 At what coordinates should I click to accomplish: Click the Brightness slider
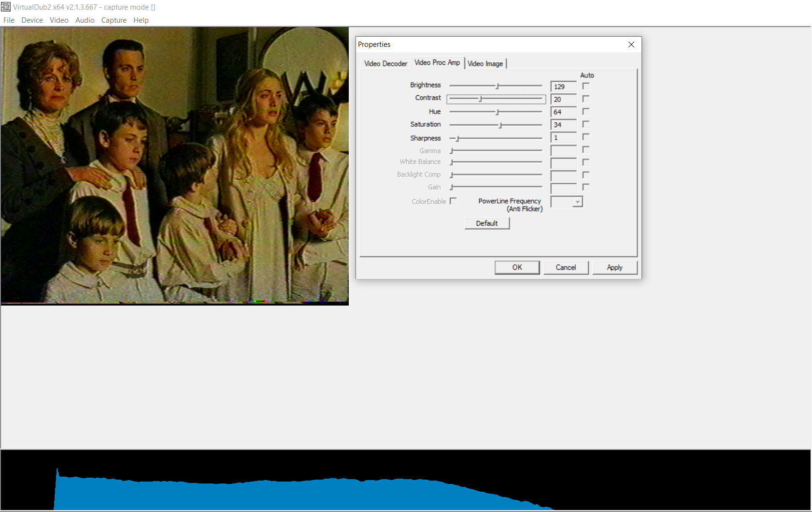pos(496,86)
